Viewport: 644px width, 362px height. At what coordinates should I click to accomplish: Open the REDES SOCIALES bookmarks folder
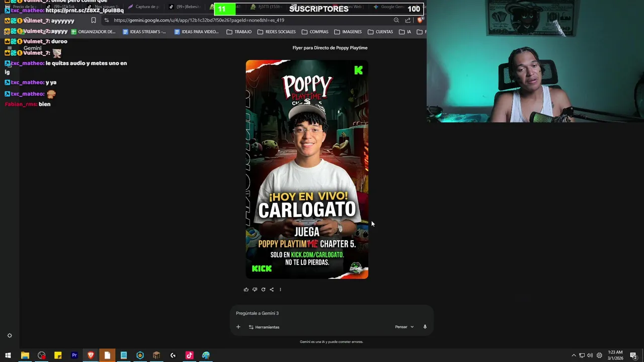(x=277, y=32)
